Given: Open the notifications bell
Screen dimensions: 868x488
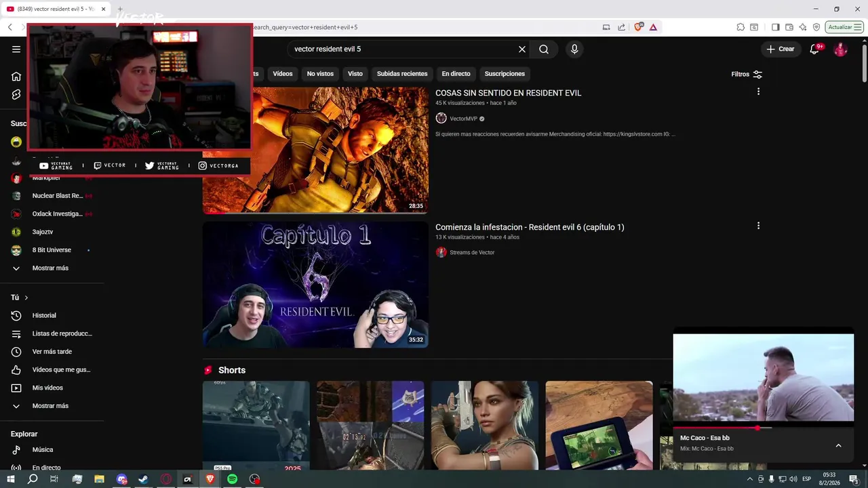Looking at the screenshot, I should (x=815, y=49).
